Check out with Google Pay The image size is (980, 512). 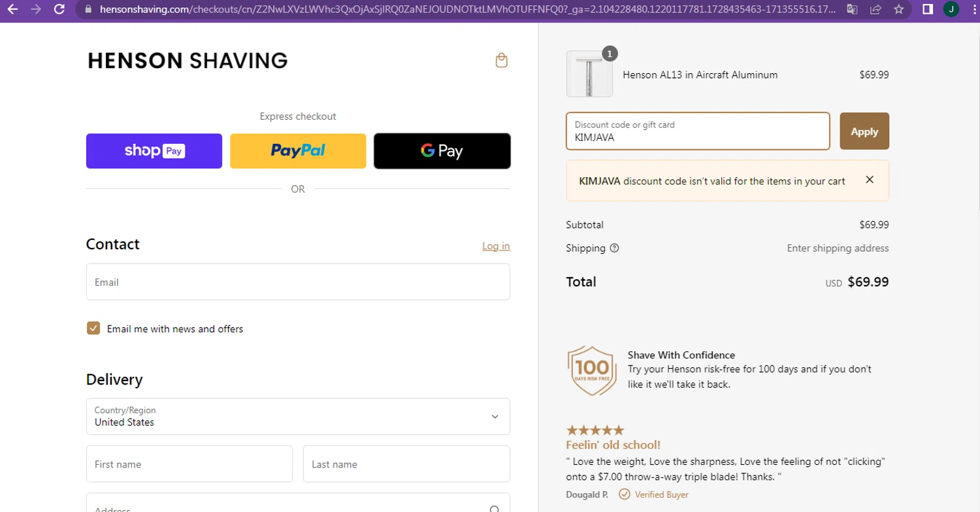[x=442, y=151]
